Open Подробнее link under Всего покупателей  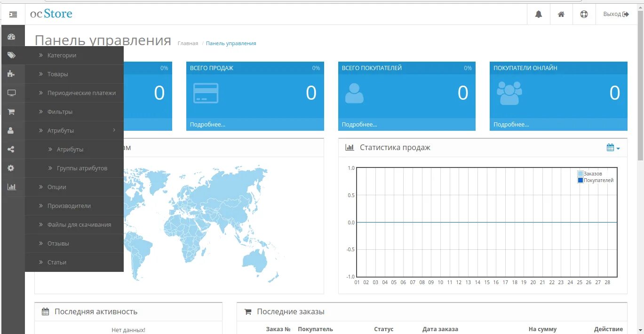point(359,125)
